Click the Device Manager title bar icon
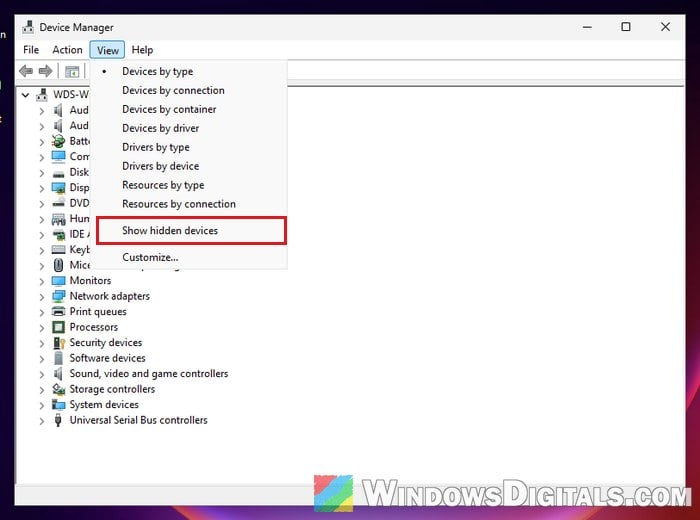The width and height of the screenshot is (700, 520). 28,27
